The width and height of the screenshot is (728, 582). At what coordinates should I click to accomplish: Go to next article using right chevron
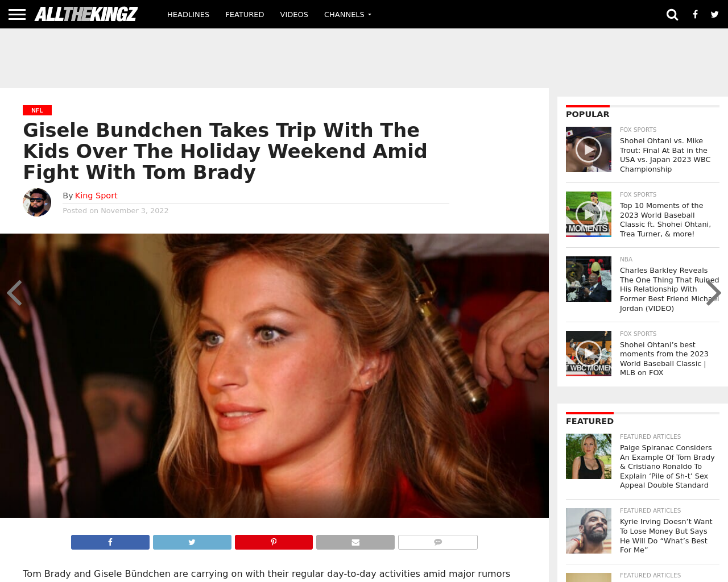[x=714, y=293]
